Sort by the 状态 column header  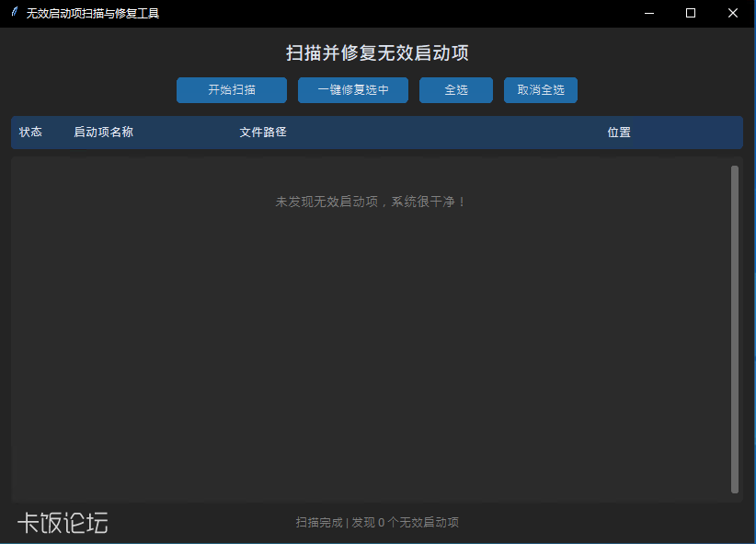30,133
